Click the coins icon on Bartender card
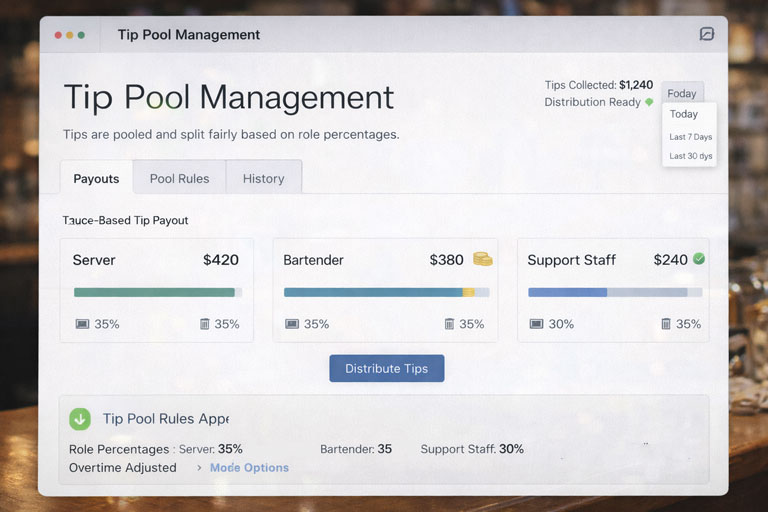The height and width of the screenshot is (512, 768). tap(482, 259)
